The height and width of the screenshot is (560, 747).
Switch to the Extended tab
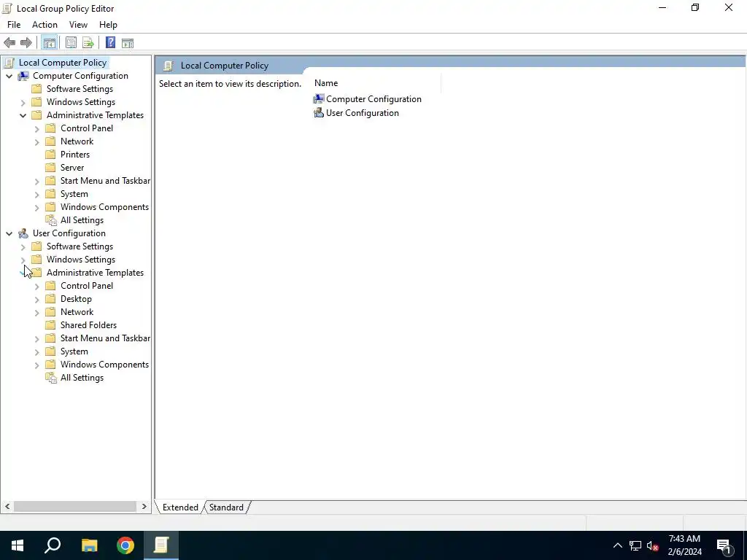point(180,507)
